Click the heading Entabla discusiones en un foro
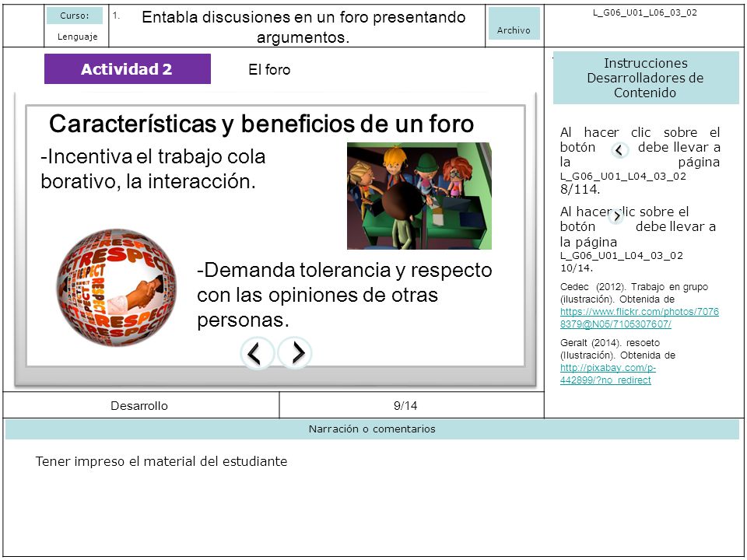This screenshot has width=747, height=560. [303, 26]
